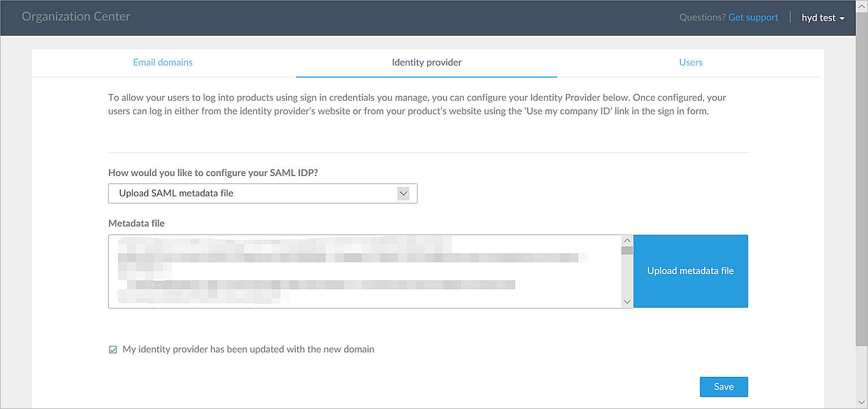Viewport: 868px width, 409px height.
Task: Click the Organization Center header title
Action: pos(76,17)
